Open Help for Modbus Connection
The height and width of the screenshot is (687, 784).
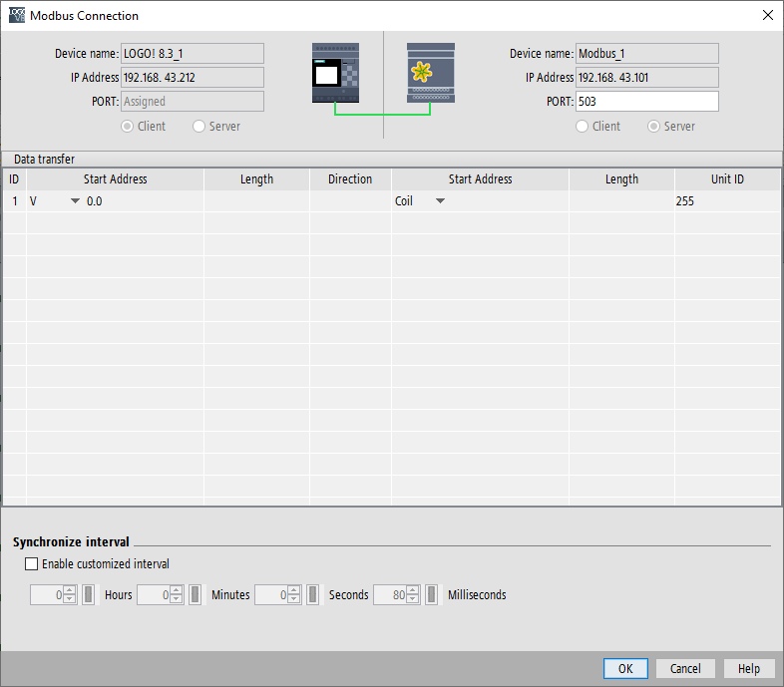point(748,668)
